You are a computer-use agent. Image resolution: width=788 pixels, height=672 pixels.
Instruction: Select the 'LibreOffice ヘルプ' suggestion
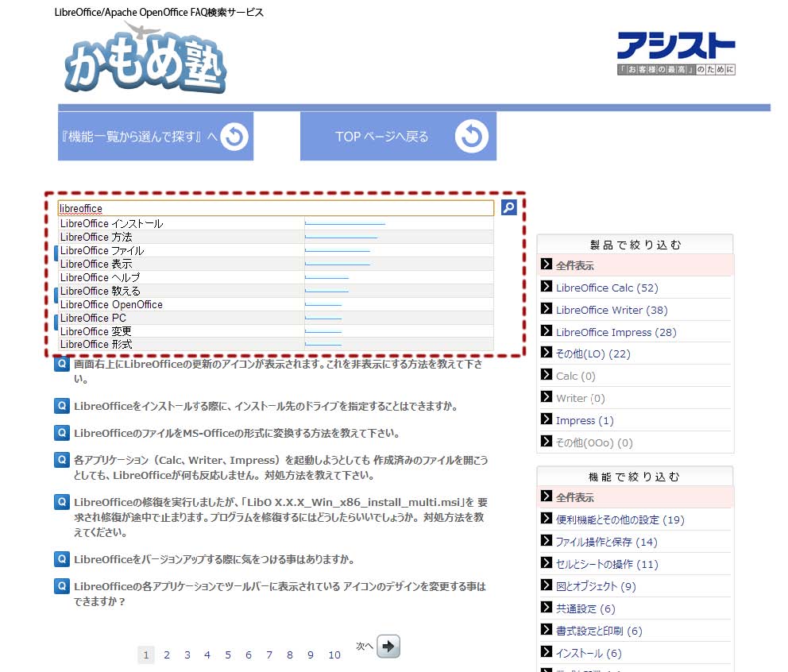coord(276,277)
